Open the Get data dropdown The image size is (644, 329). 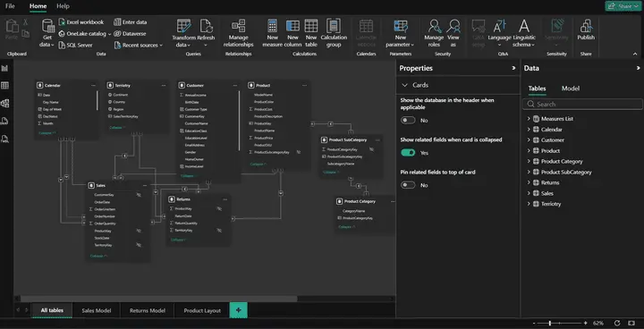[x=47, y=33]
